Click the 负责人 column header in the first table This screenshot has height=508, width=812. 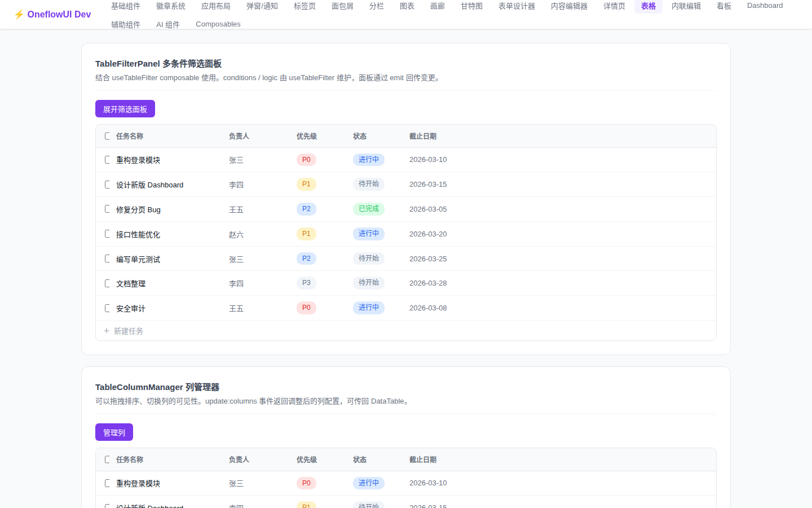[239, 136]
